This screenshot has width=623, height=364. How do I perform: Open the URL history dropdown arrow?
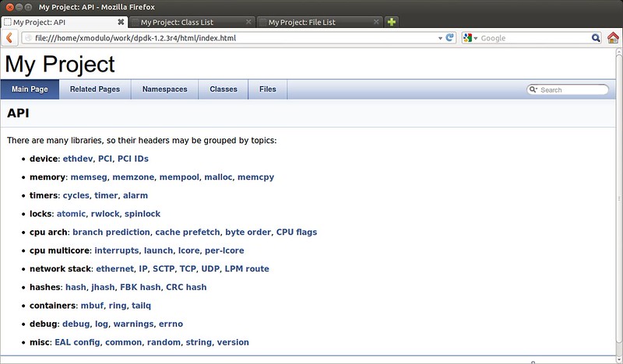click(x=439, y=37)
